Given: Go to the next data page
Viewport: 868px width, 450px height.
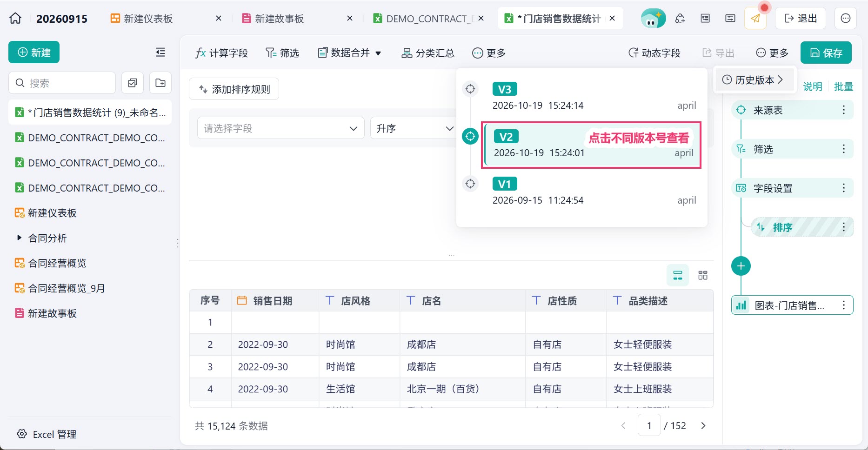Looking at the screenshot, I should click(703, 426).
